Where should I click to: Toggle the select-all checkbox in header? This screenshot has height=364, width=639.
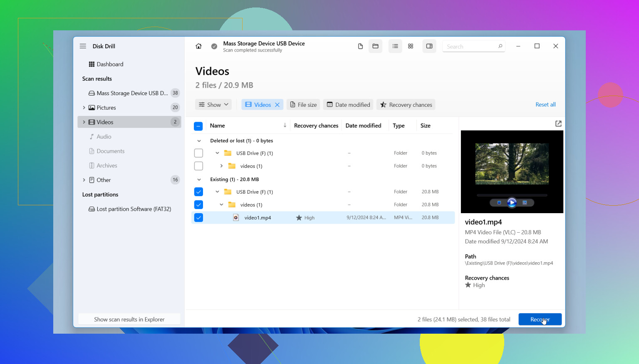click(x=198, y=126)
